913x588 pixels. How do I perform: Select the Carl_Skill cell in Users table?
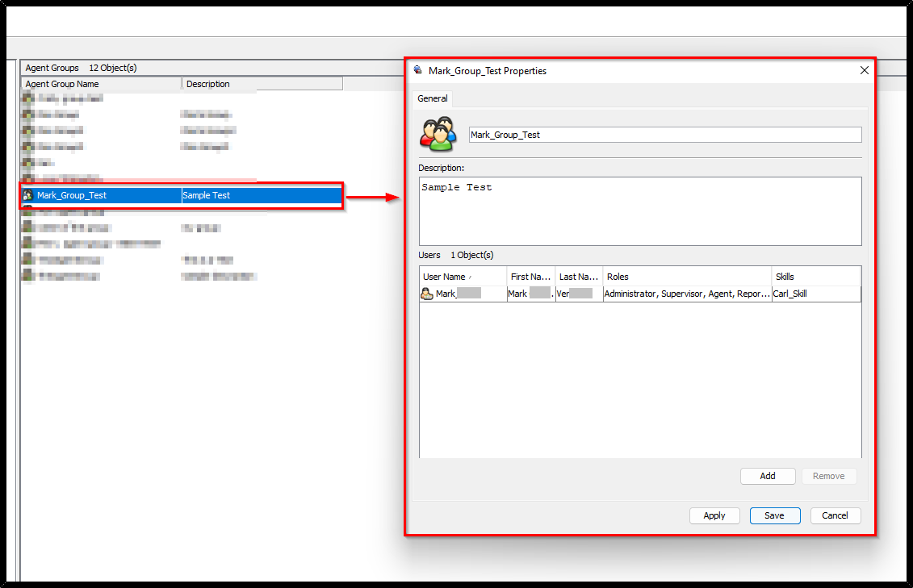tap(816, 294)
